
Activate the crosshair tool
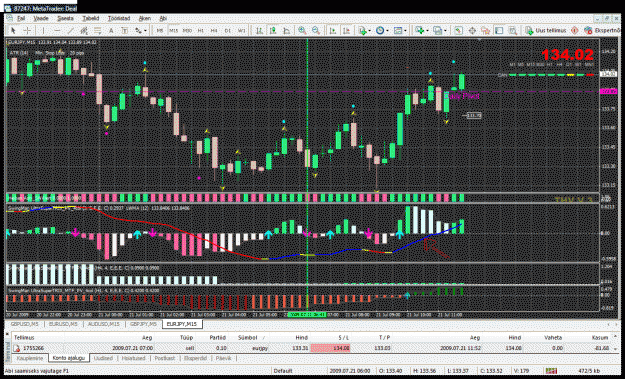point(27,30)
